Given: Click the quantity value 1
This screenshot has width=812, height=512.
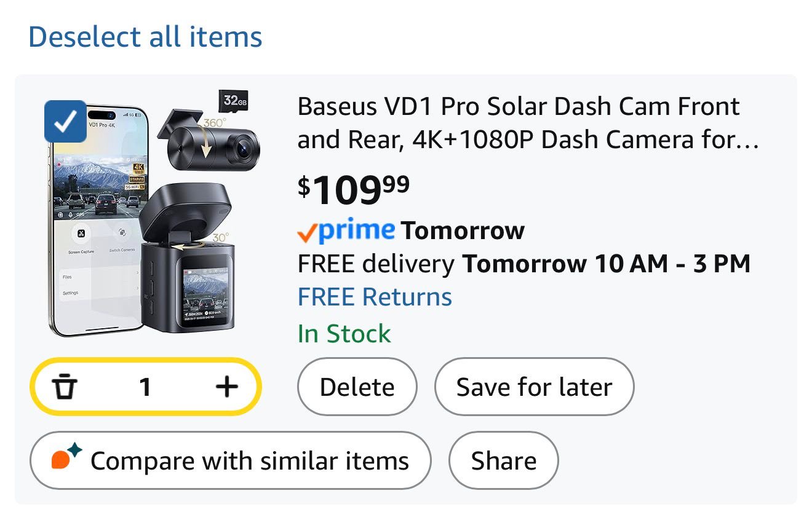Looking at the screenshot, I should [x=145, y=387].
